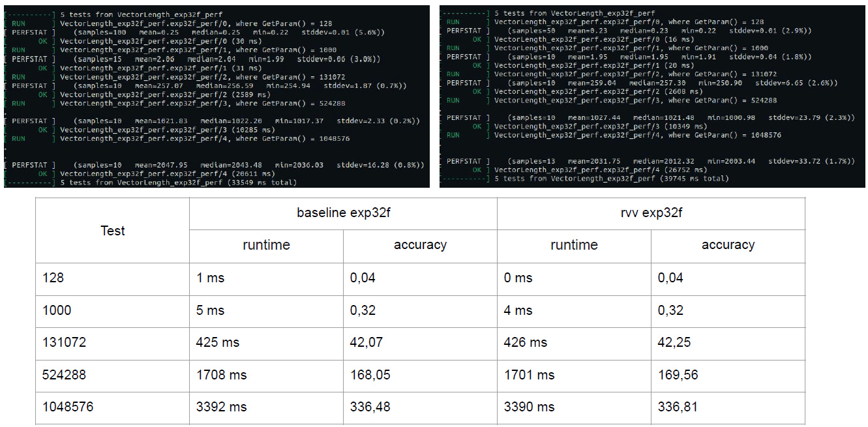Select the "42,07" accuracy cell
The width and height of the screenshot is (868, 427).
click(420, 342)
